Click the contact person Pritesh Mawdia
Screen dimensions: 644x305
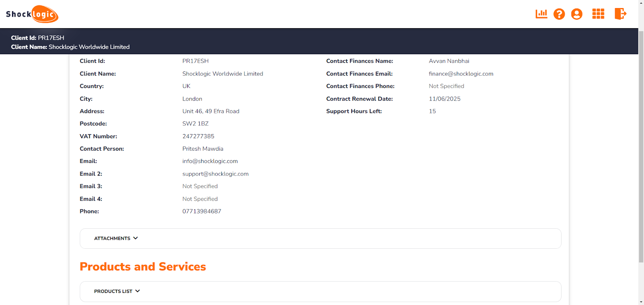pyautogui.click(x=203, y=149)
